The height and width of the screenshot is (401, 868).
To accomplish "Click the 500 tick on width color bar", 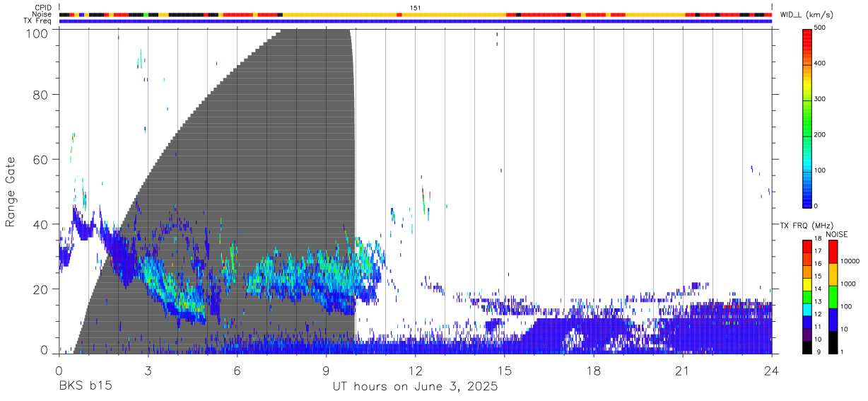I will pyautogui.click(x=820, y=28).
